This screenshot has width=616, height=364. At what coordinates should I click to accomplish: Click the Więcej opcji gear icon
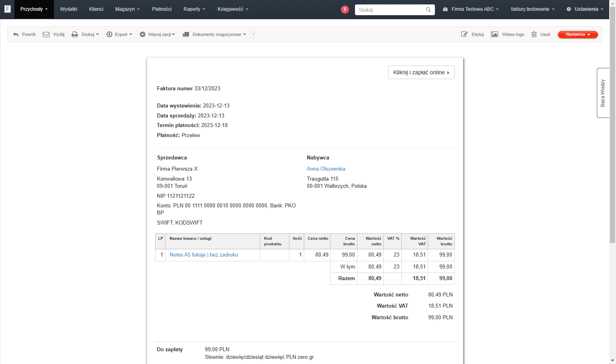pos(142,35)
